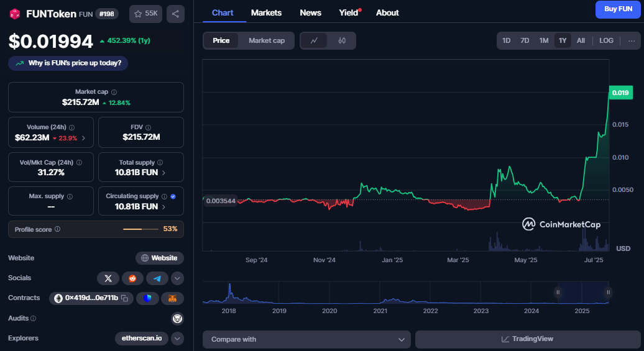Expand Volume (24h) details chevron
This screenshot has height=351, width=644.
(x=83, y=138)
